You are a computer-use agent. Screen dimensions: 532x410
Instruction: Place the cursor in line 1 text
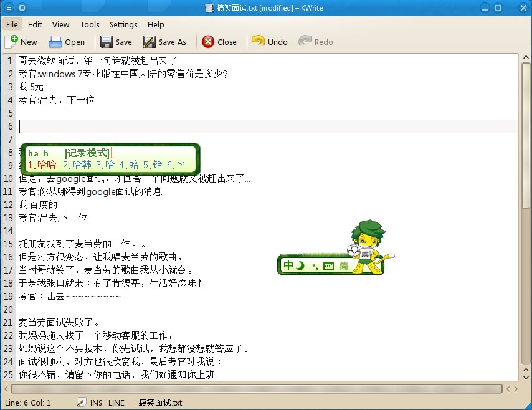(x=98, y=61)
